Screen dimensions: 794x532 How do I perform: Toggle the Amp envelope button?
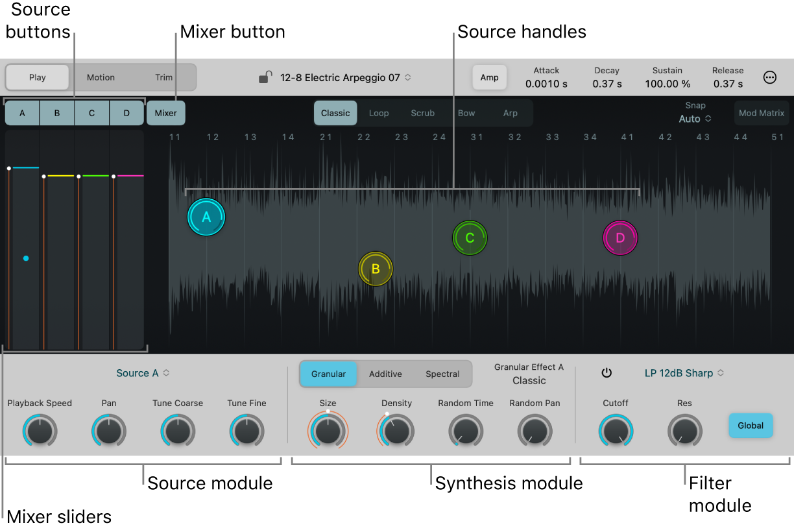[489, 77]
